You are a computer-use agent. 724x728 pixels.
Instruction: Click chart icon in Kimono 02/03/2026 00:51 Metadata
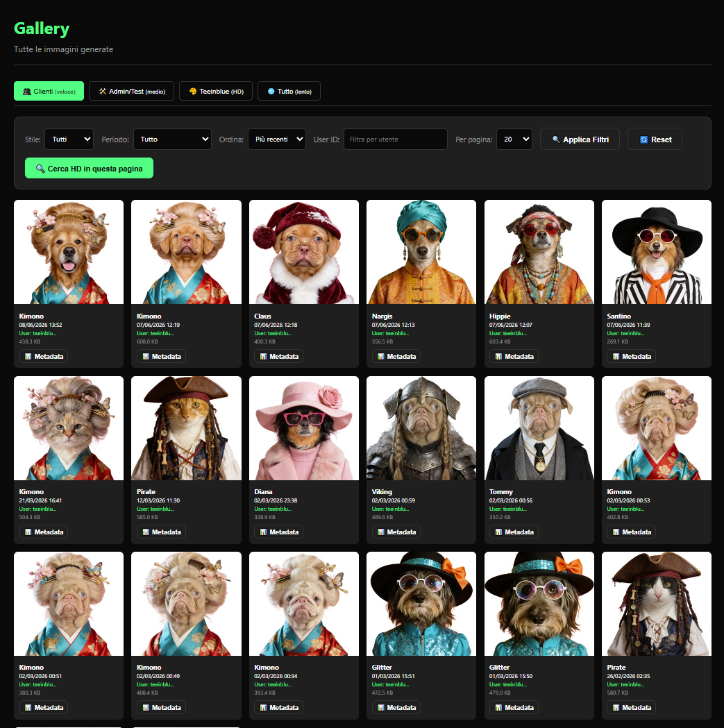point(28,708)
